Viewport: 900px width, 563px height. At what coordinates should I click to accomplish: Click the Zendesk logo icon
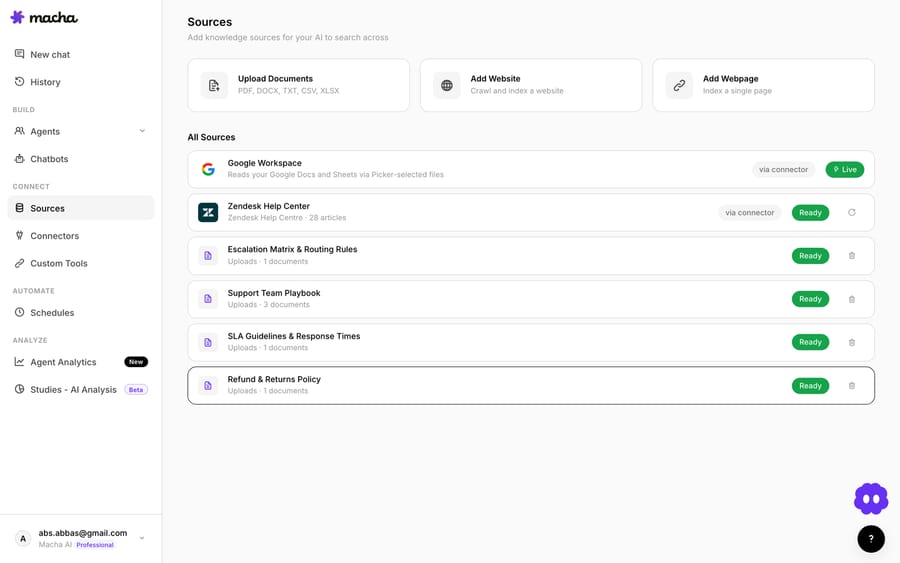[x=208, y=212]
